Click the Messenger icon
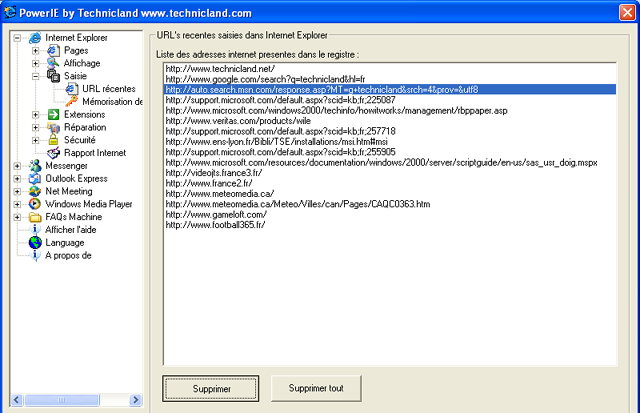Screen dimensions: 640x413 [x=35, y=166]
